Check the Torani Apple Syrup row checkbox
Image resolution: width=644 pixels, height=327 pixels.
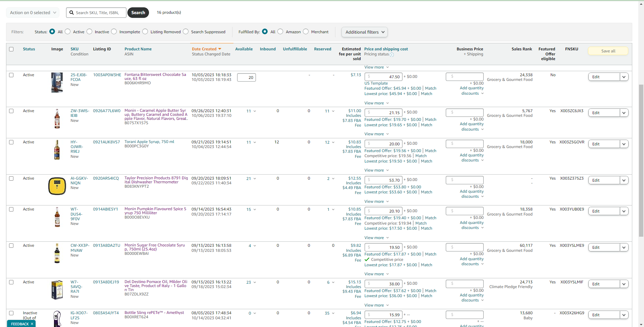tap(11, 142)
